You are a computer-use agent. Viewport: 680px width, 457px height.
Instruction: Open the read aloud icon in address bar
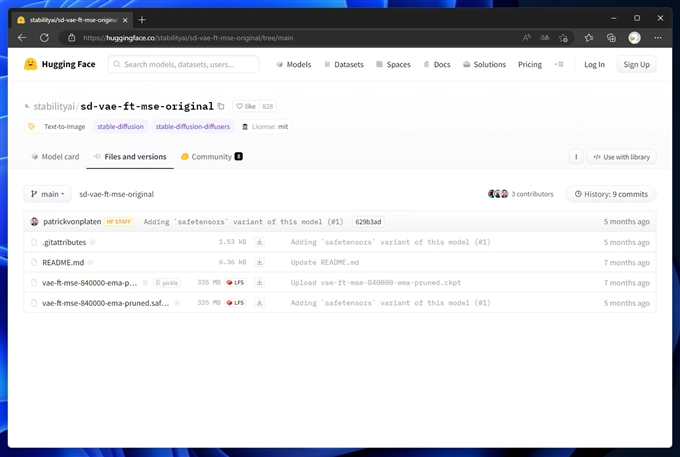point(526,38)
